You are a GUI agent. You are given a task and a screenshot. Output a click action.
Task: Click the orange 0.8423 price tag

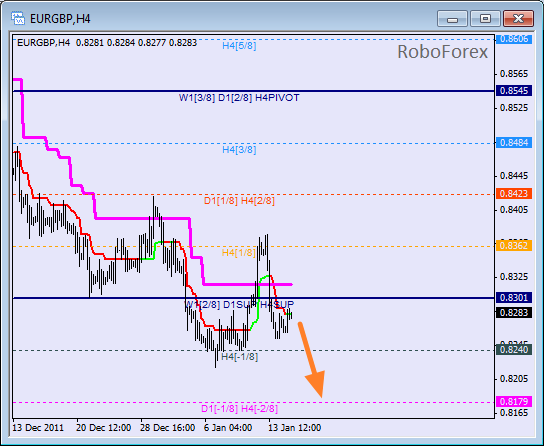coord(514,194)
